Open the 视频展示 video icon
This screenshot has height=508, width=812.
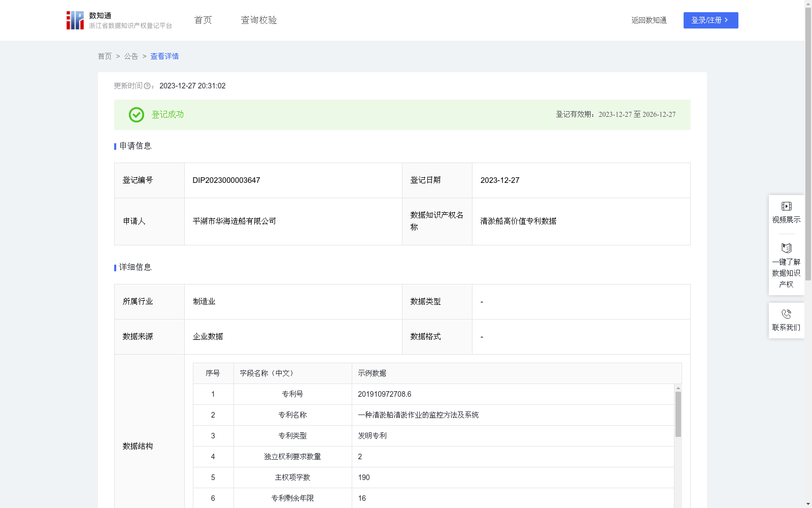pos(786,206)
